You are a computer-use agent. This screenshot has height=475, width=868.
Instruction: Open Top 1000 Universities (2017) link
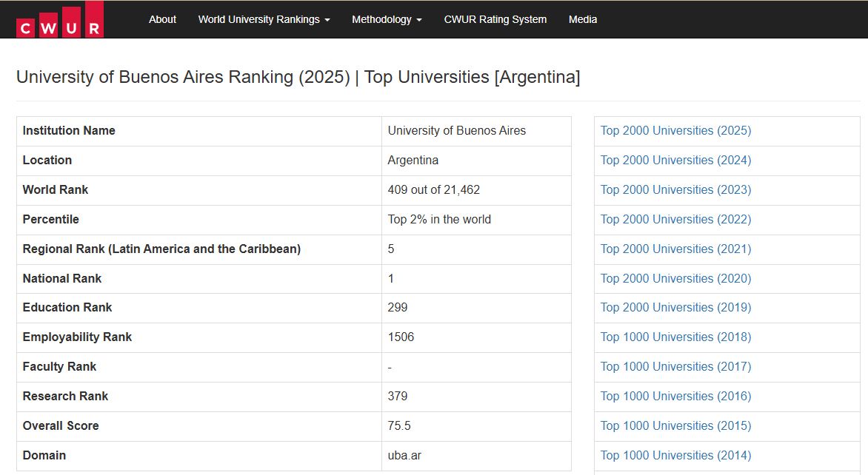tap(675, 367)
